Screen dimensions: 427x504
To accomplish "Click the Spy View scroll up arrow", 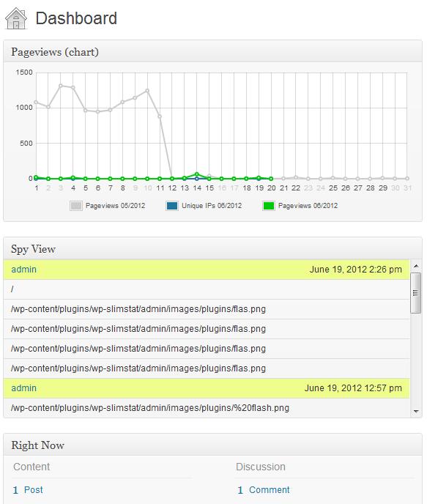I will click(x=416, y=266).
